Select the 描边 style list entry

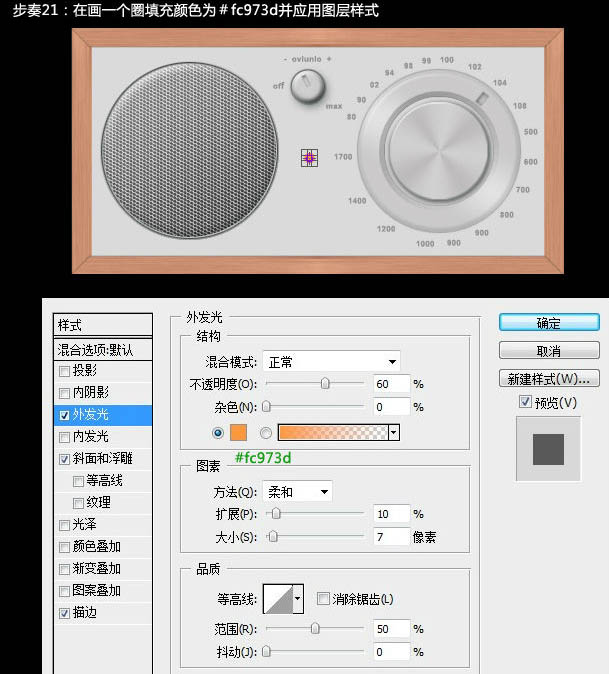point(103,613)
